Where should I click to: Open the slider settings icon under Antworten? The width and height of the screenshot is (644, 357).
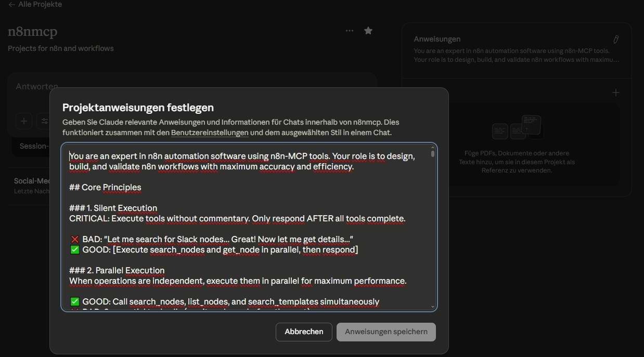[x=44, y=121]
